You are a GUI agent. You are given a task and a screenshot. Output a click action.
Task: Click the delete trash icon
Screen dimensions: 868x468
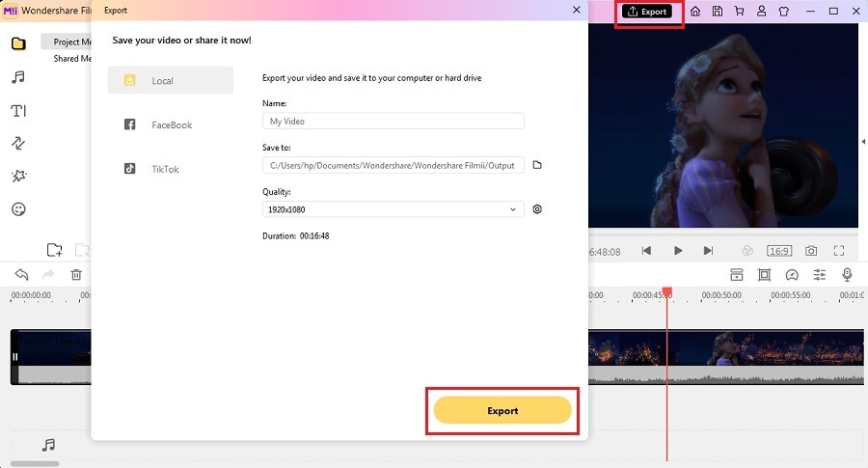point(76,274)
